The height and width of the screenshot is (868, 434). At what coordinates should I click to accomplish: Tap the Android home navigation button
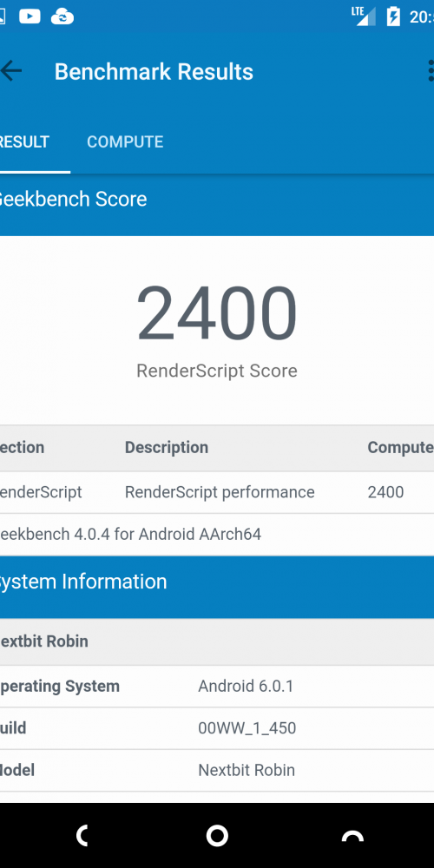(217, 835)
